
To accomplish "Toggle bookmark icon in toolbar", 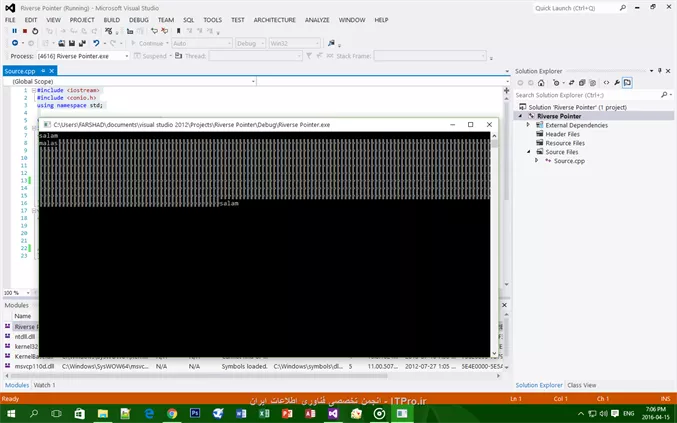I will 178,31.
